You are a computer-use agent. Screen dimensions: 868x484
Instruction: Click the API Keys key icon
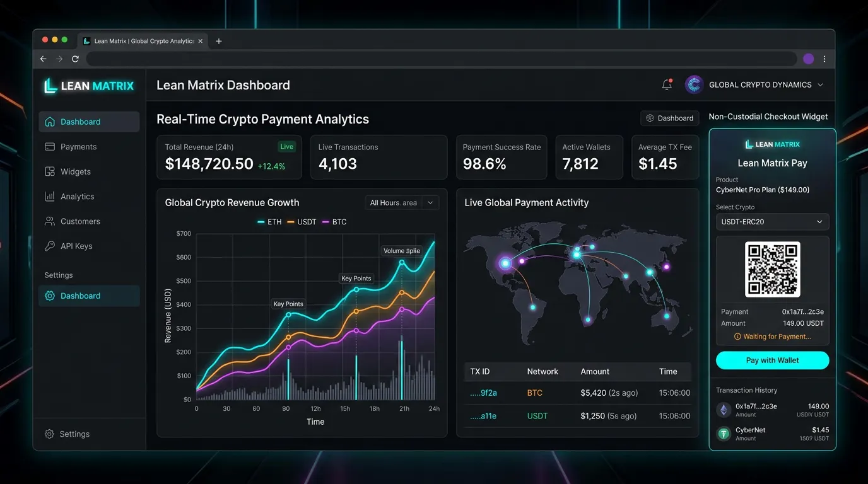pos(50,246)
